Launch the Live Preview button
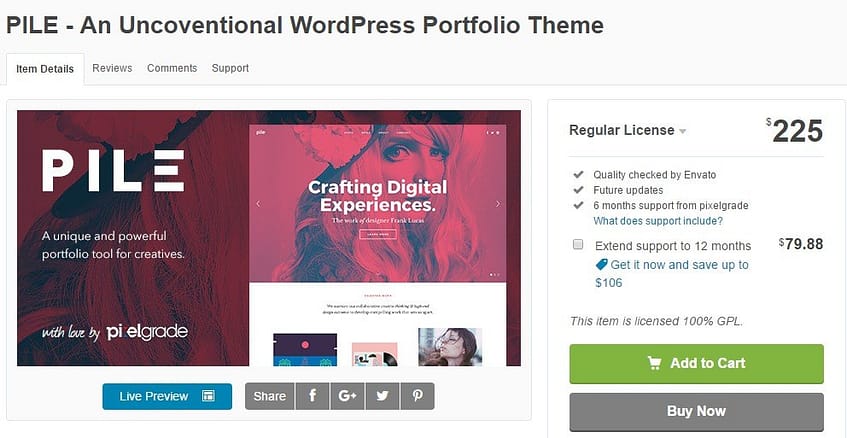 point(166,396)
